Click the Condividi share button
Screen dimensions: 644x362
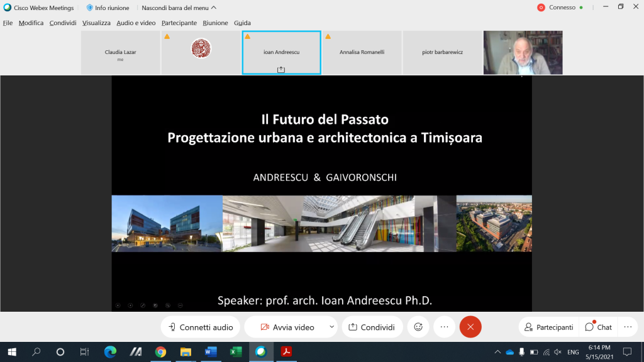click(372, 327)
